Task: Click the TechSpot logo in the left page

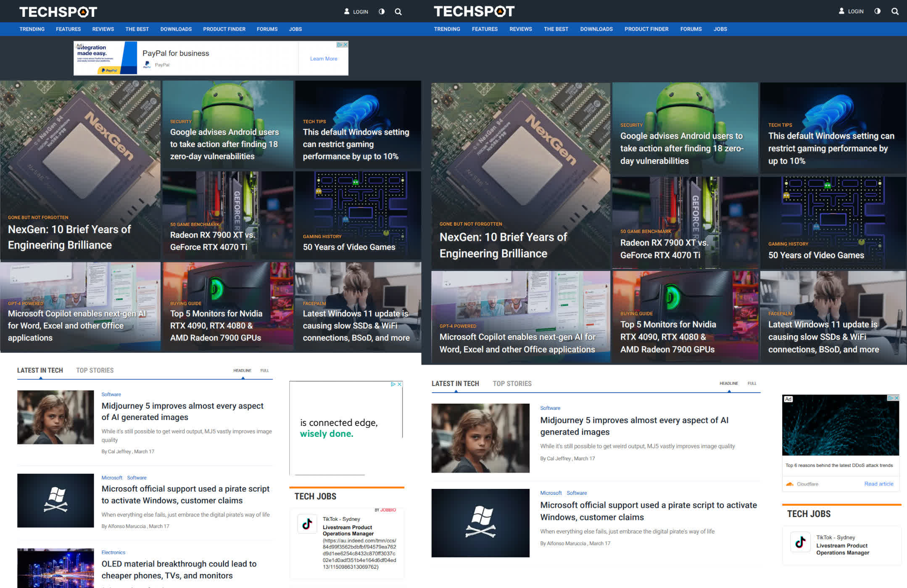Action: [x=58, y=12]
